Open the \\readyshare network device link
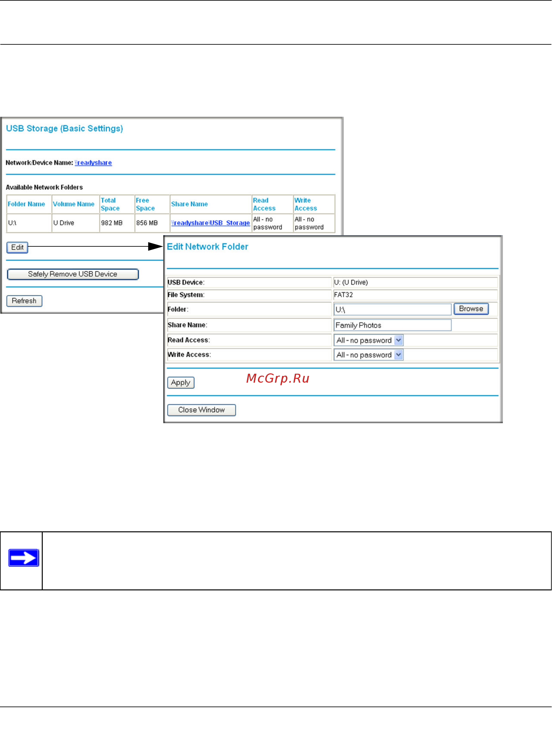The width and height of the screenshot is (552, 756). tap(93, 163)
